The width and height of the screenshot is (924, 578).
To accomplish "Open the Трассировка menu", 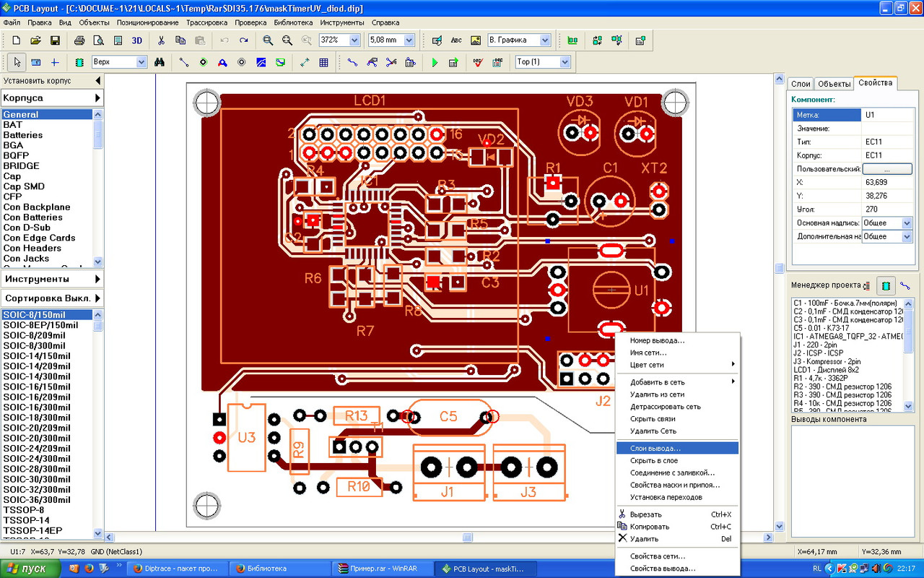I will click(x=207, y=22).
